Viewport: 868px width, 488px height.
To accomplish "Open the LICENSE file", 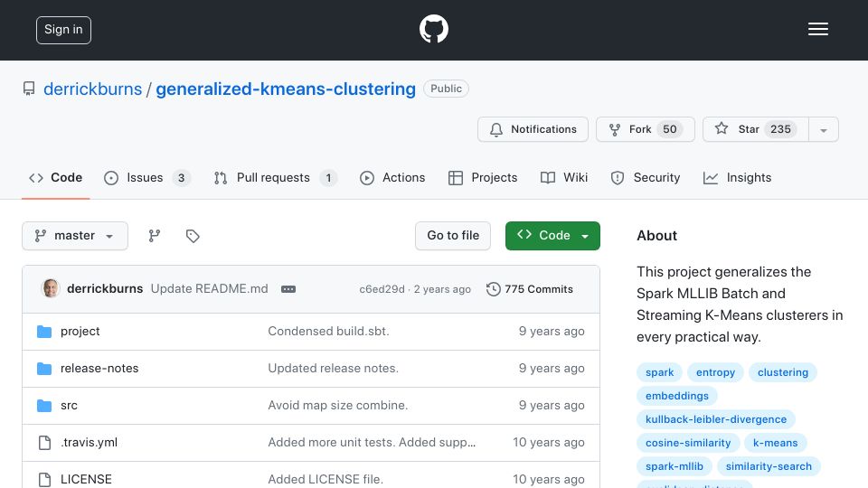I will coord(87,479).
